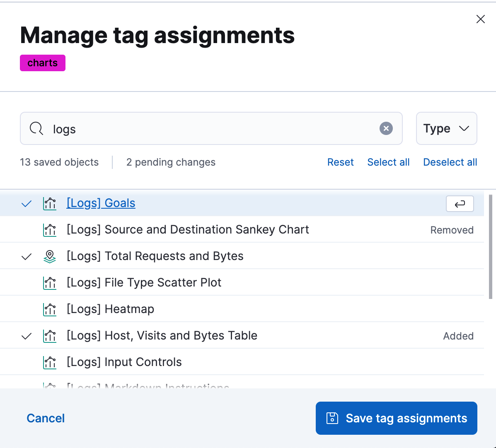The image size is (496, 448).
Task: Click the chart icon beside [Logs] Input Controls
Action: pos(49,362)
